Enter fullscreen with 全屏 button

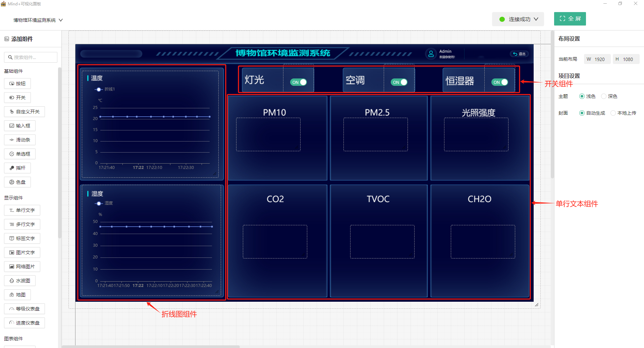coord(570,19)
